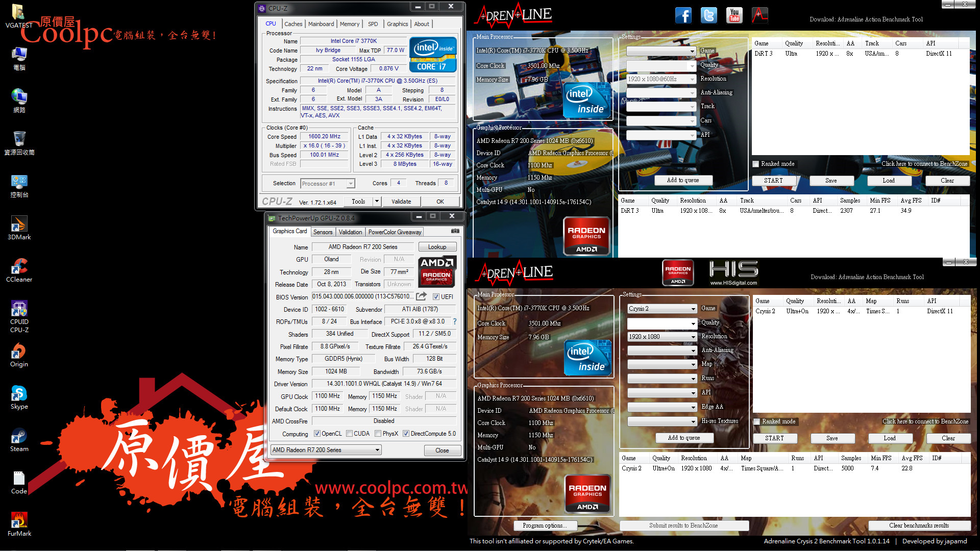
Task: Open the Edge AA dropdown in Crysis 2 tool
Action: tap(662, 407)
